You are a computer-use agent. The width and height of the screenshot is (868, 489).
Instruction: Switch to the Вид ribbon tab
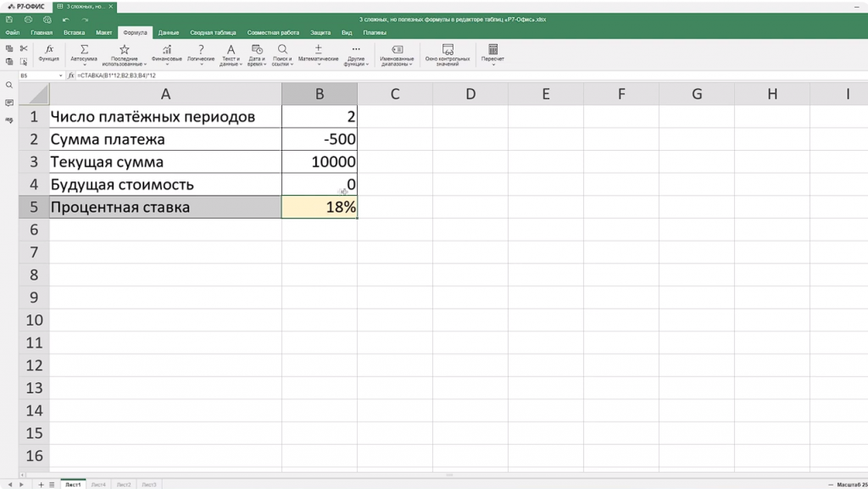tap(347, 33)
